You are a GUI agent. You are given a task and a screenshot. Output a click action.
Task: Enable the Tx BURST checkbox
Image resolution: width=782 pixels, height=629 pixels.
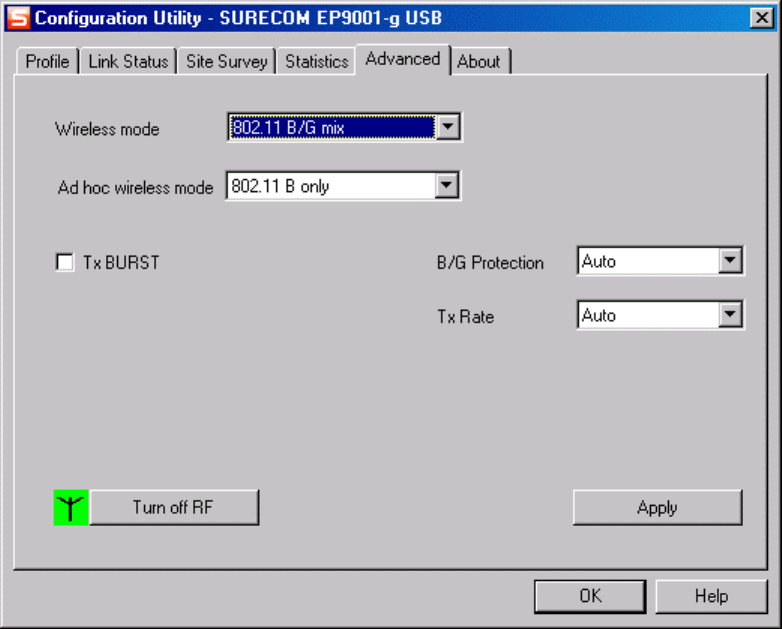65,262
